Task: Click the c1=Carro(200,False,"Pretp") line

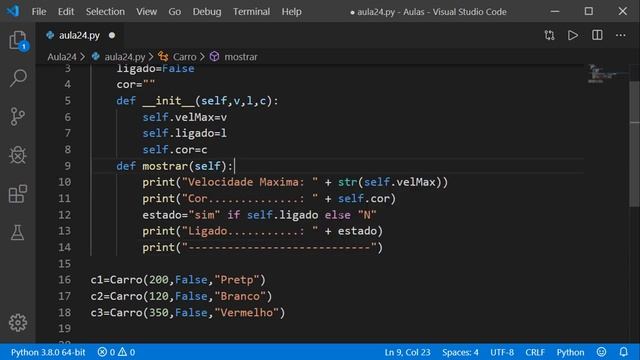Action: coord(178,280)
